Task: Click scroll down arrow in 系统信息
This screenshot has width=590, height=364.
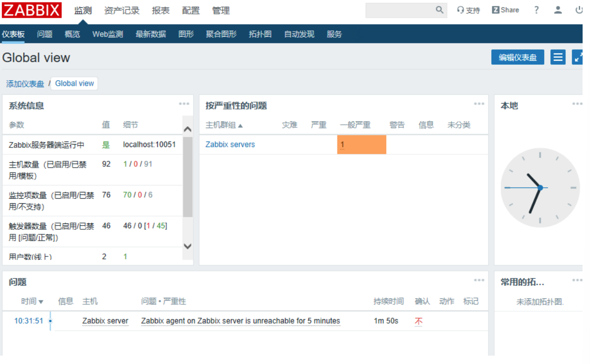Action: tap(188, 246)
